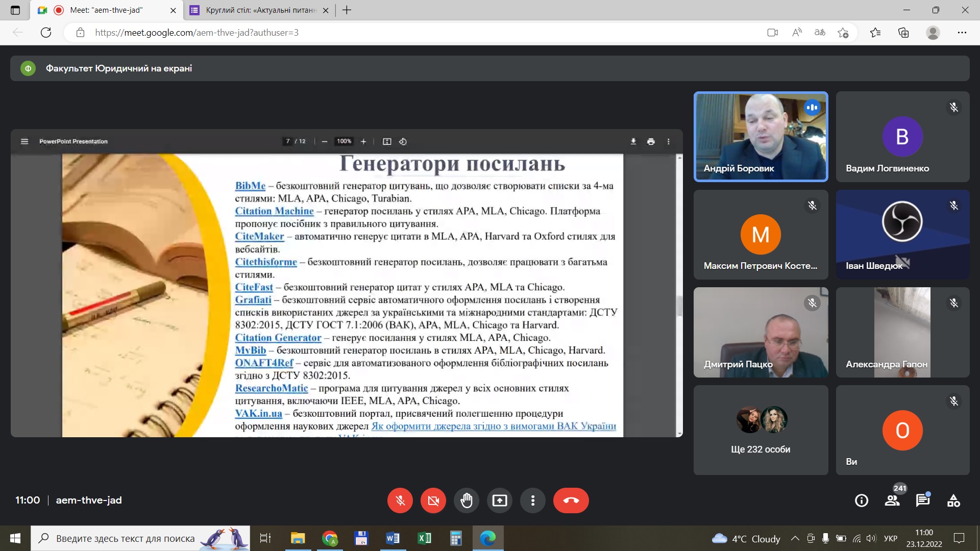Open chat with everyone panel
The width and height of the screenshot is (980, 551).
(923, 500)
